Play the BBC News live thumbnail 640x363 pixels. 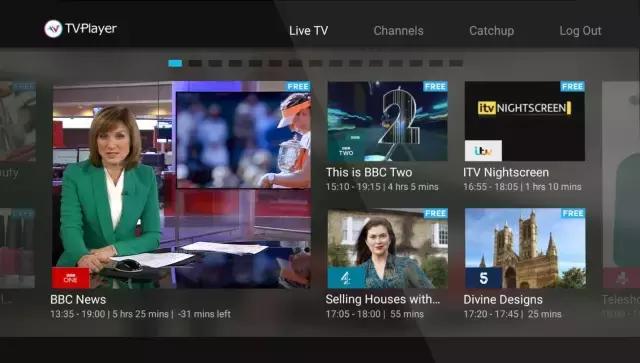click(x=182, y=185)
